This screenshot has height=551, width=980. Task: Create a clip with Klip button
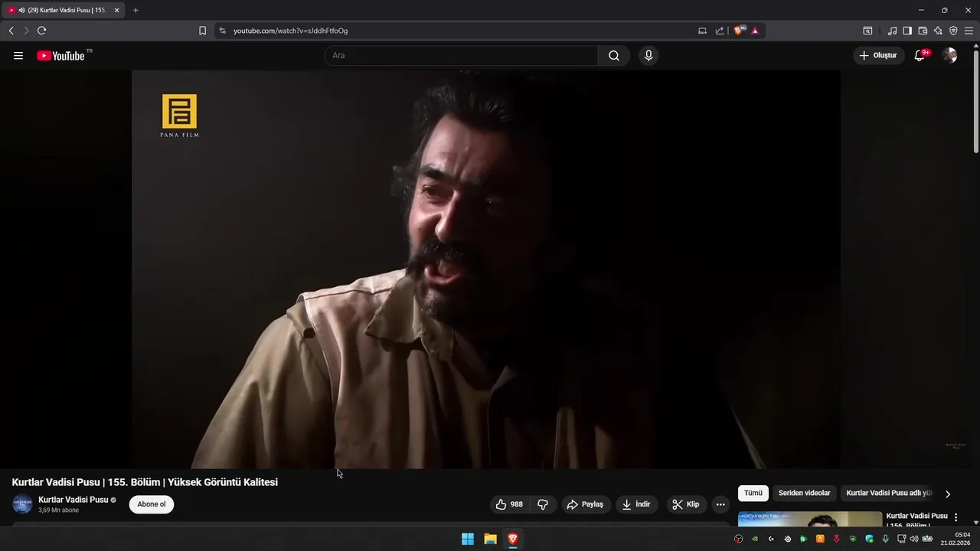click(x=685, y=504)
